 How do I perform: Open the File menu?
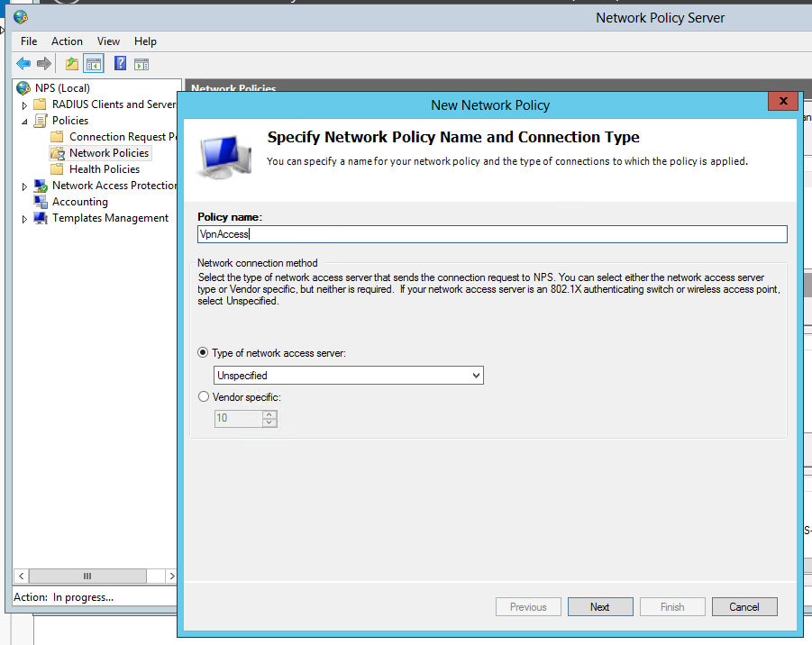pyautogui.click(x=29, y=41)
